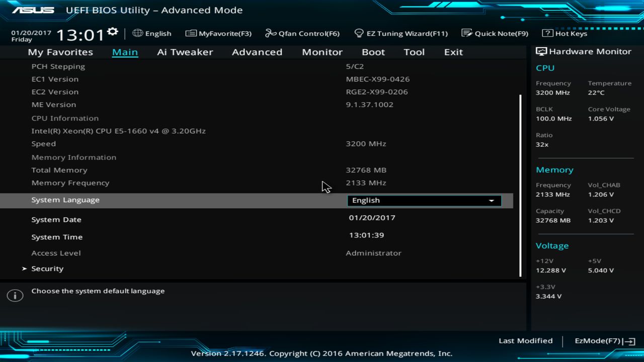This screenshot has width=644, height=362.
Task: Open Qfan Control settings
Action: [x=302, y=33]
